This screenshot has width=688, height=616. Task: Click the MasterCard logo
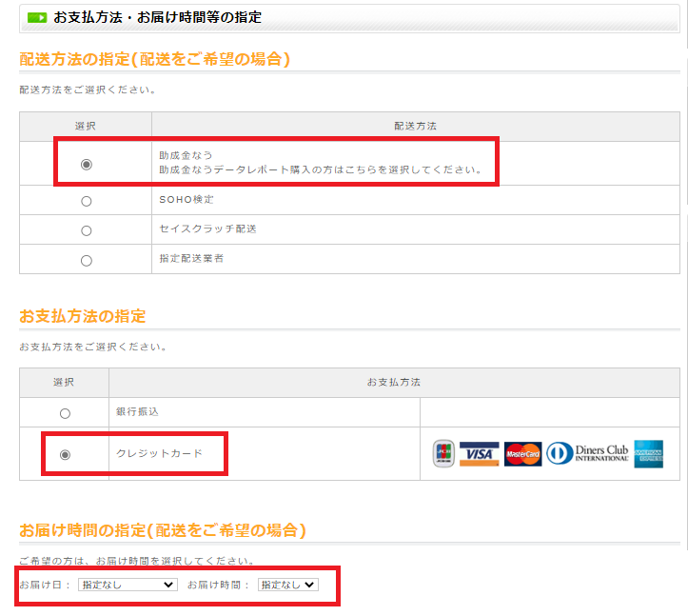[522, 454]
